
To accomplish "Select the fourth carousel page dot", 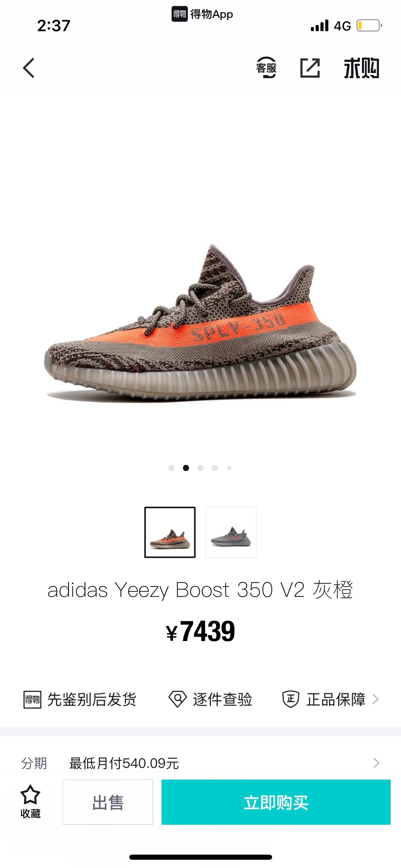I will click(215, 468).
